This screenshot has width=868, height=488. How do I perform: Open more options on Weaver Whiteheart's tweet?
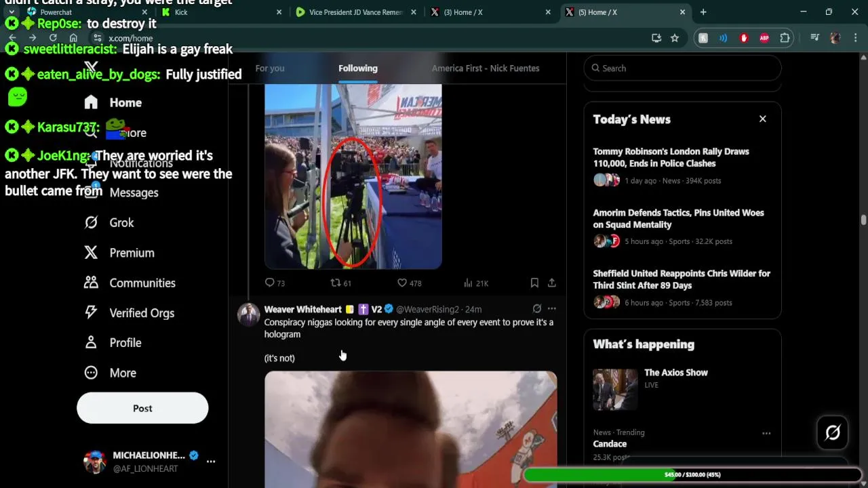click(552, 308)
